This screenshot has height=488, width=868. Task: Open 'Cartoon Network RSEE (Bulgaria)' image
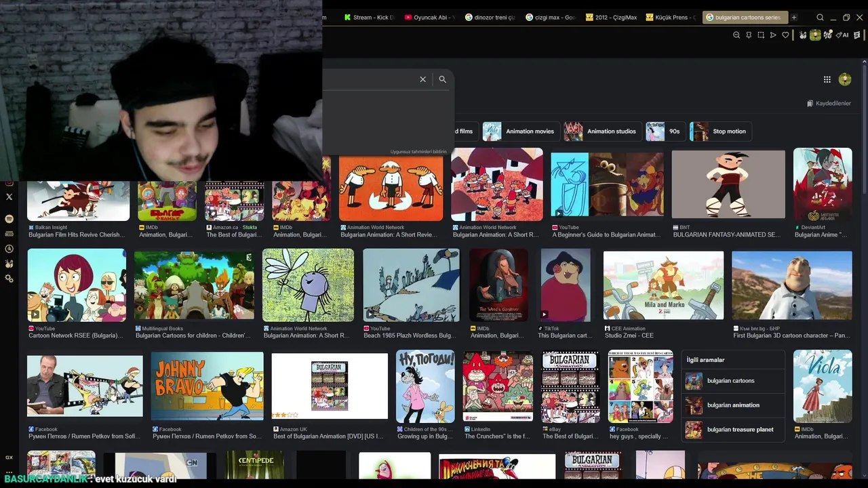(x=77, y=285)
